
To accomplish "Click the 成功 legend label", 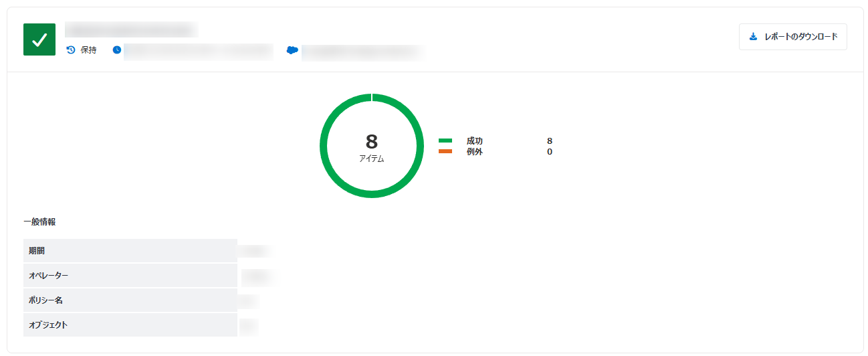I will coord(475,141).
